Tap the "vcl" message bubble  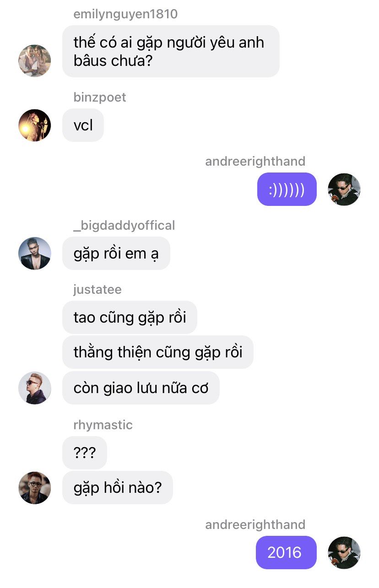pos(83,125)
